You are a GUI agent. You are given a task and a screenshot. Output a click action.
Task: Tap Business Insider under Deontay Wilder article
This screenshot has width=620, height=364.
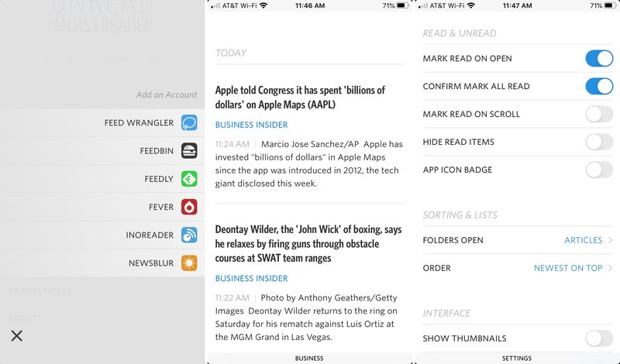251,279
